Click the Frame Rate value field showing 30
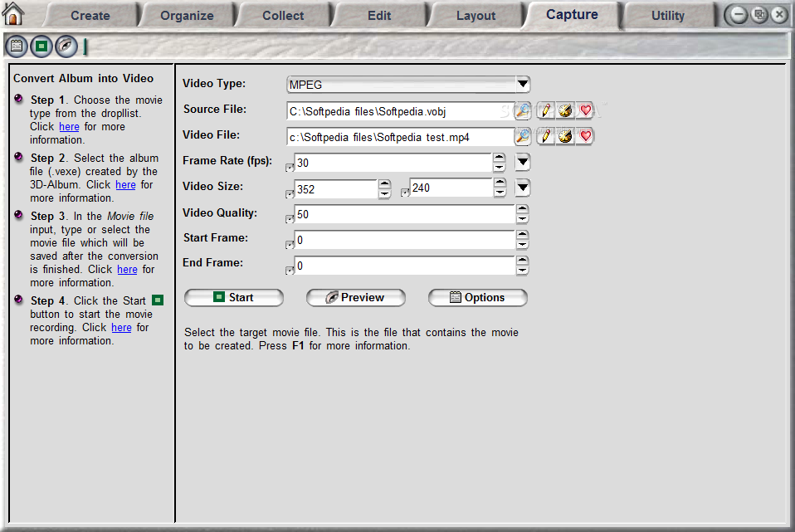 (393, 163)
